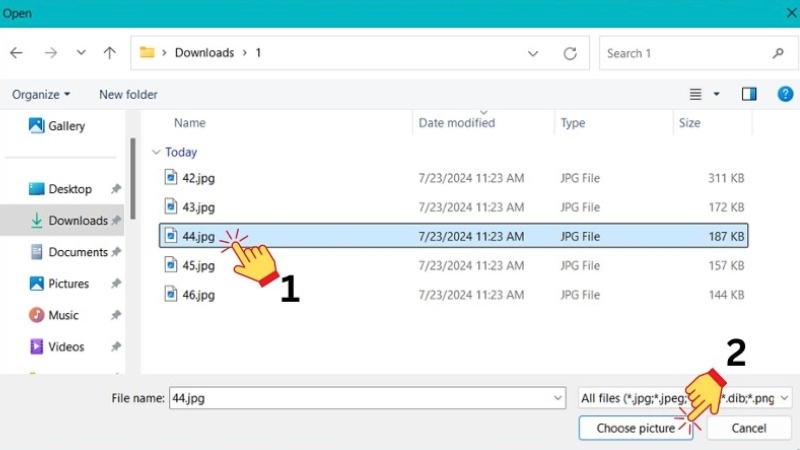Click the Cancel button

click(x=748, y=428)
